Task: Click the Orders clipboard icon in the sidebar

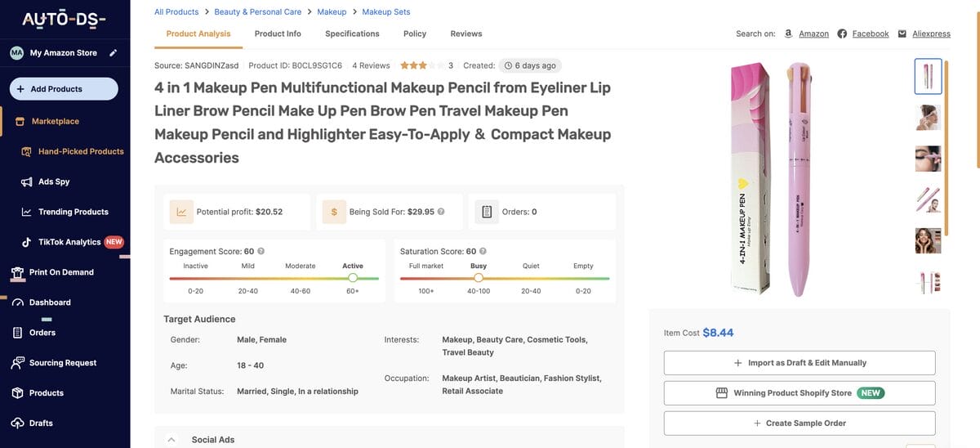Action: [17, 333]
